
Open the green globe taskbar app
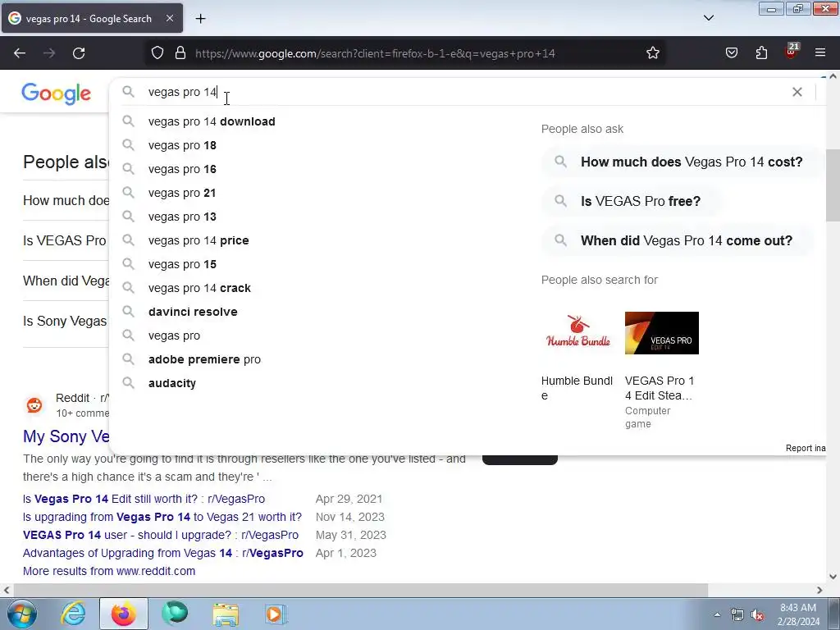tap(175, 614)
